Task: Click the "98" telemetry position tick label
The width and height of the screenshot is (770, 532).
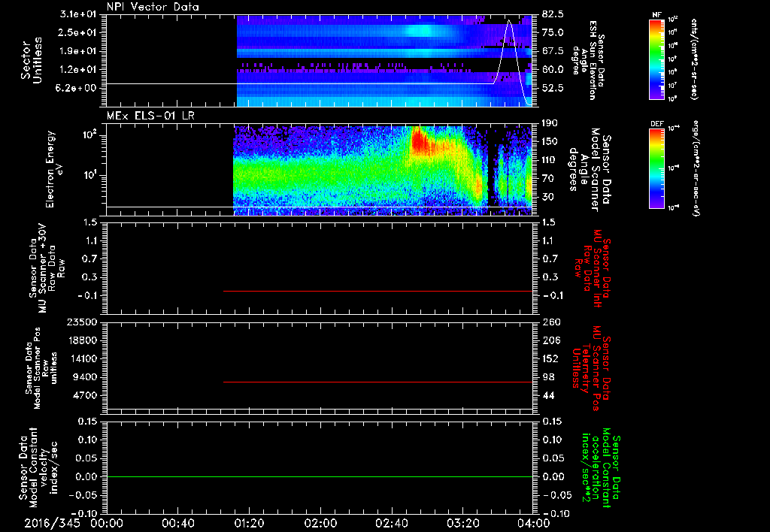Action: 547,377
